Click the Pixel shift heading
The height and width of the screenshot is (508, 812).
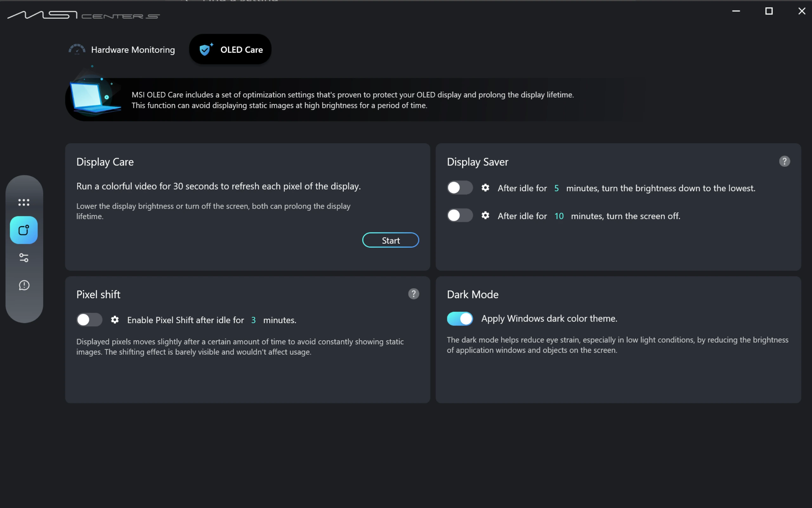98,295
